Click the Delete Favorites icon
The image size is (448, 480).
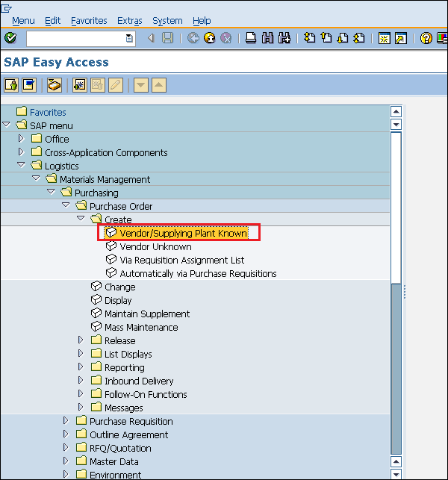coord(98,85)
